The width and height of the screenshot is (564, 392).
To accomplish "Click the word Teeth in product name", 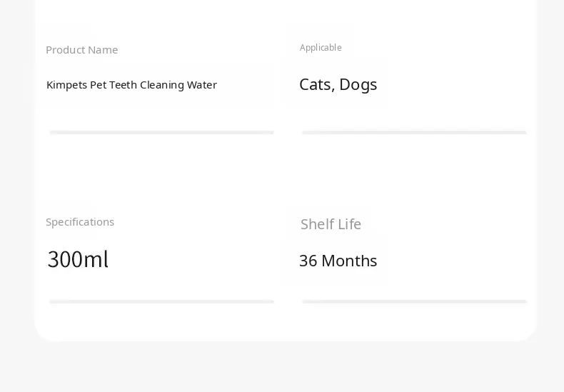I will pyautogui.click(x=123, y=85).
